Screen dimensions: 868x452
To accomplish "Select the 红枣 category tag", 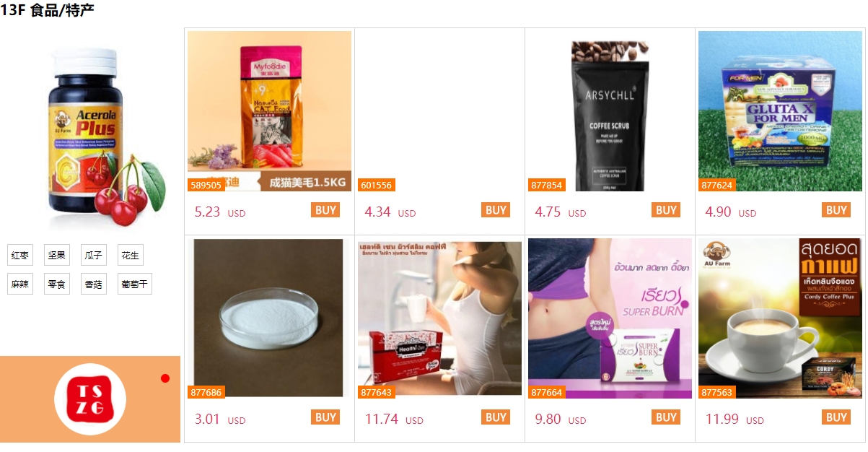I will point(19,255).
